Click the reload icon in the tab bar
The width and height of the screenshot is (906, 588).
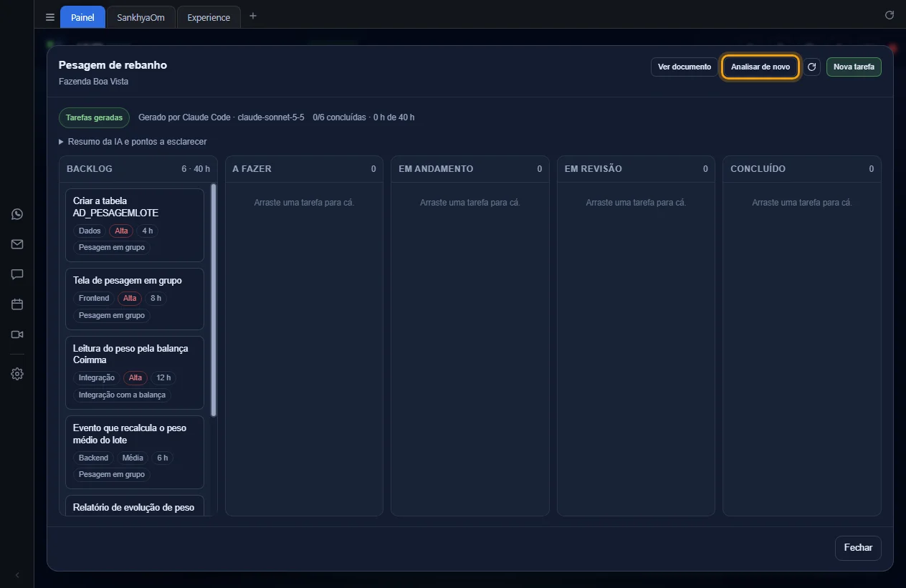pyautogui.click(x=890, y=15)
